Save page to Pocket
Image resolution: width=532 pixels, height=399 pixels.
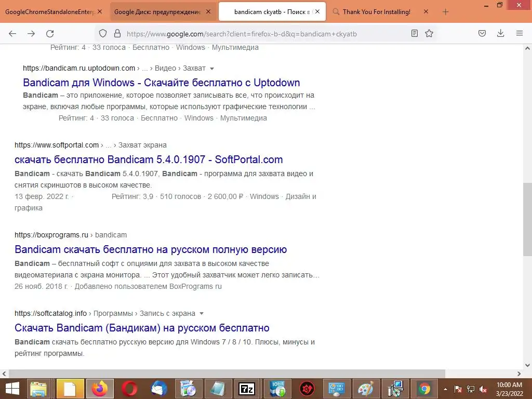pyautogui.click(x=482, y=33)
